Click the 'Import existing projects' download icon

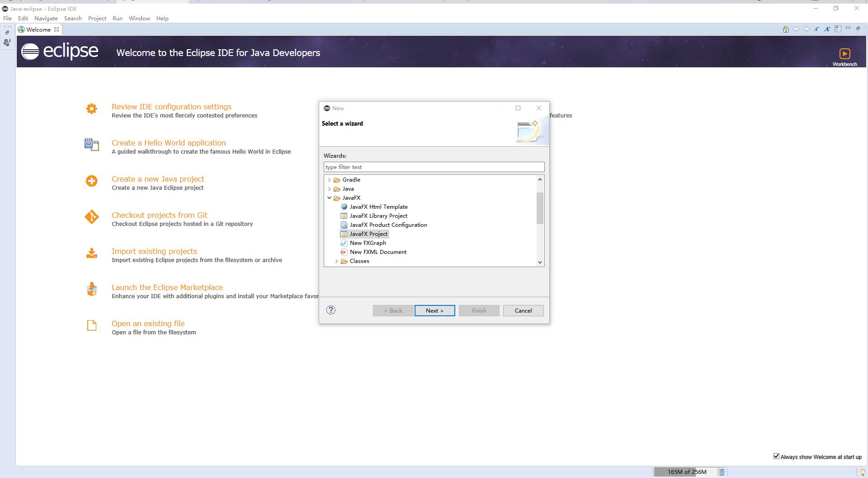(91, 253)
